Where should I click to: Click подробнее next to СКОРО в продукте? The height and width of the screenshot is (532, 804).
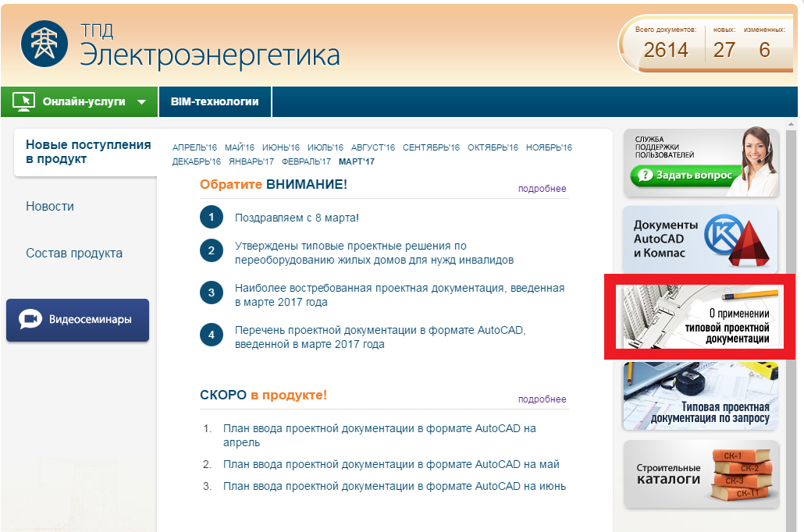(542, 399)
